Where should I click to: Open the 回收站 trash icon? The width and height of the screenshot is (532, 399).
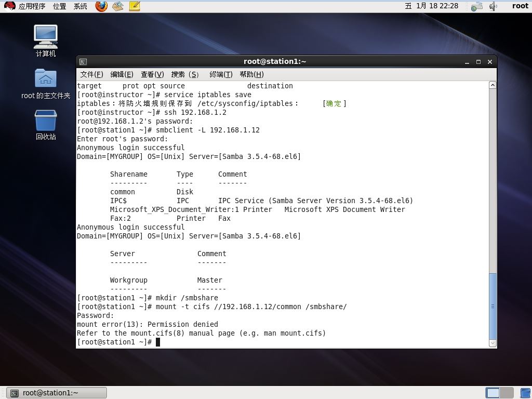46,125
